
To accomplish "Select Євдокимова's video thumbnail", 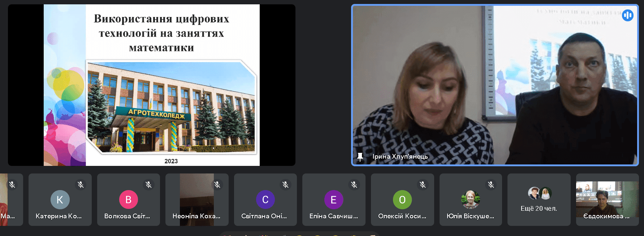I will point(607,199).
